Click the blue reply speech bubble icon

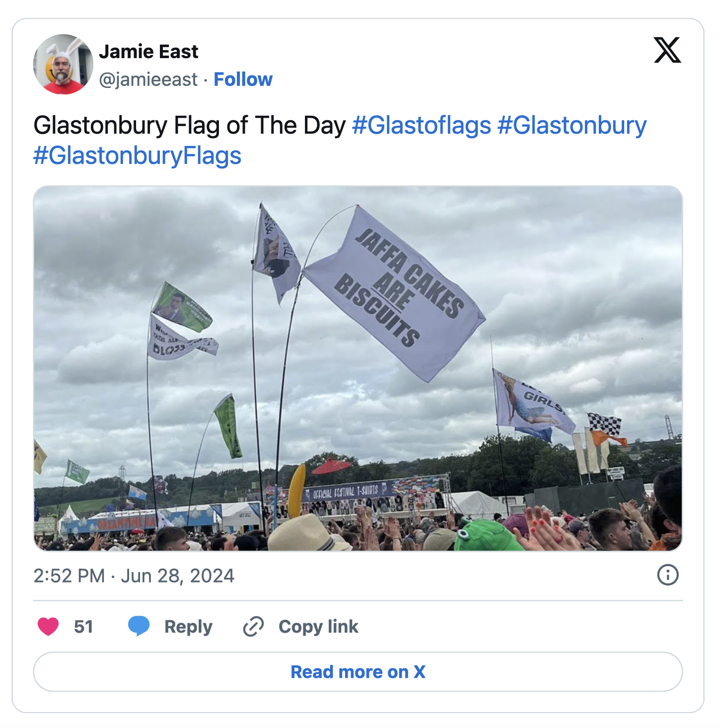(x=139, y=626)
